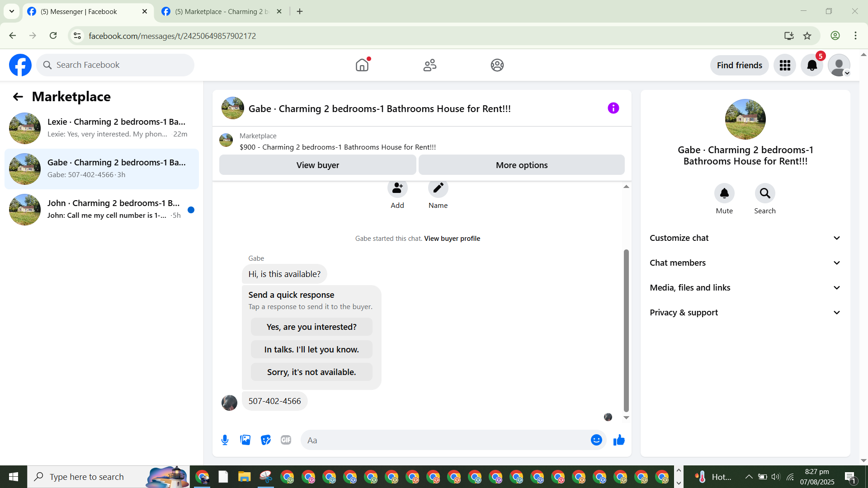Switch to the Marketplace - Charming 2 tab

[222, 12]
